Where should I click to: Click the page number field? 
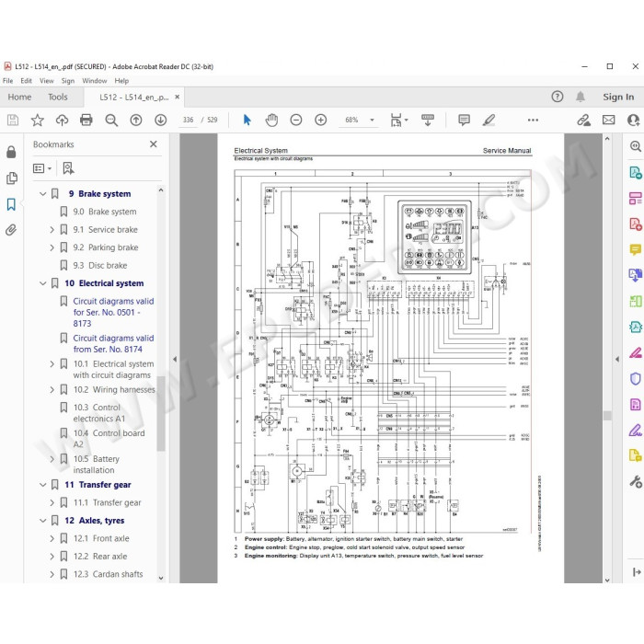pyautogui.click(x=188, y=120)
